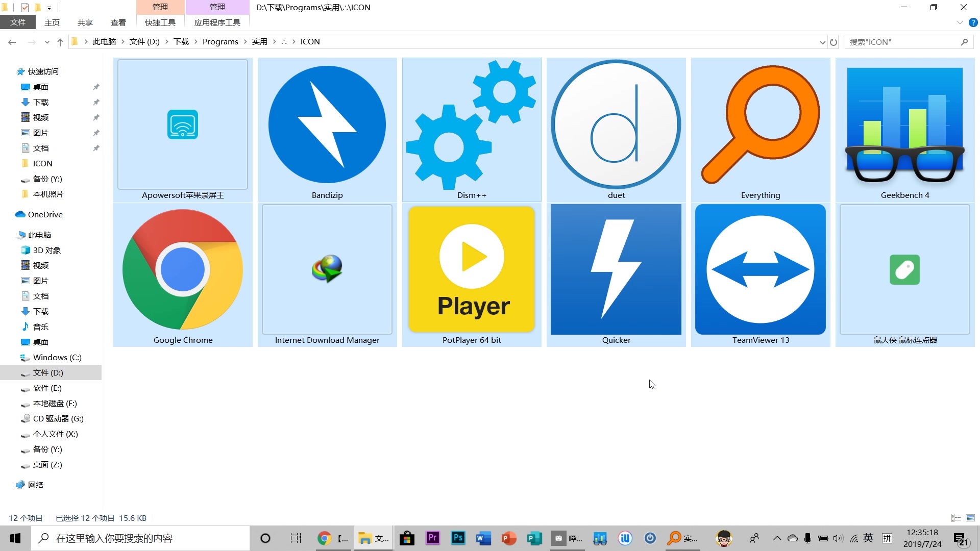
Task: Switch to large thumbnails view layout
Action: [x=970, y=518]
